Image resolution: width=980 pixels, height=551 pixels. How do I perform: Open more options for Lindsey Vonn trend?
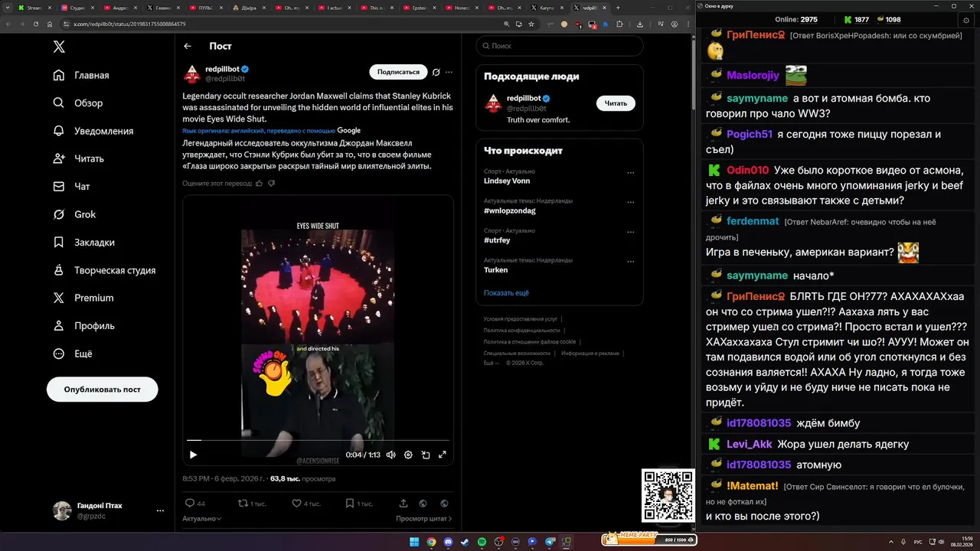click(x=631, y=173)
